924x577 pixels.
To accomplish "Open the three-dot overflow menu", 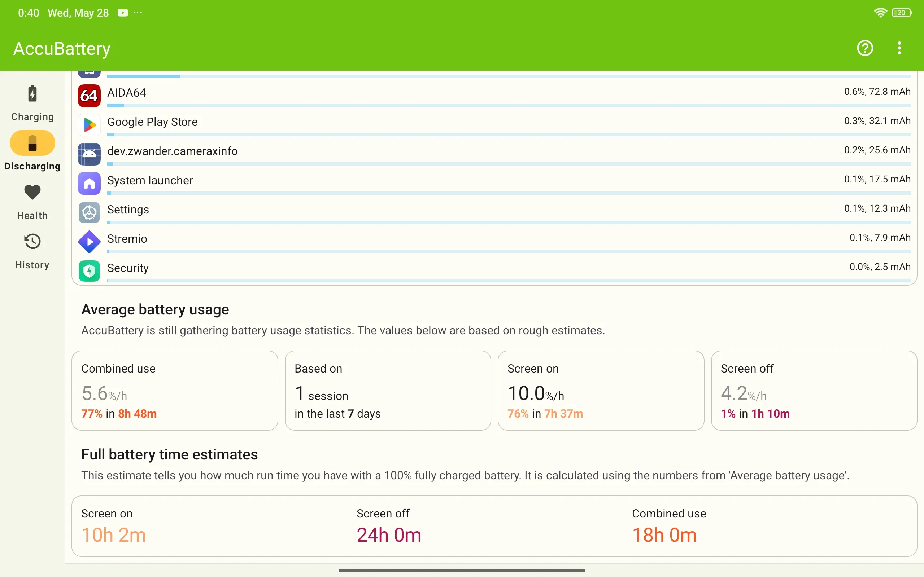I will [x=899, y=48].
